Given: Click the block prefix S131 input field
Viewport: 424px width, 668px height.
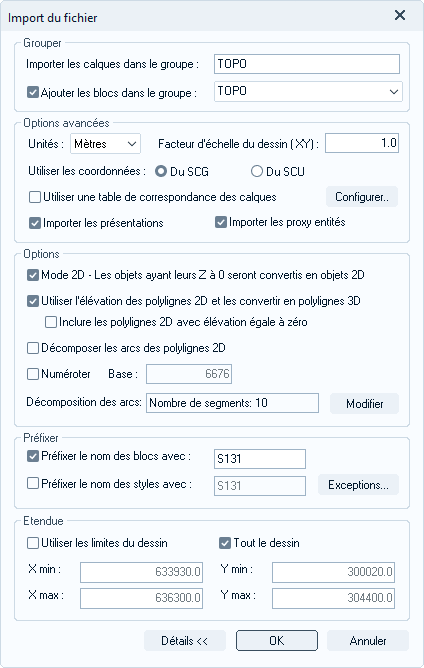Looking at the screenshot, I should point(260,459).
